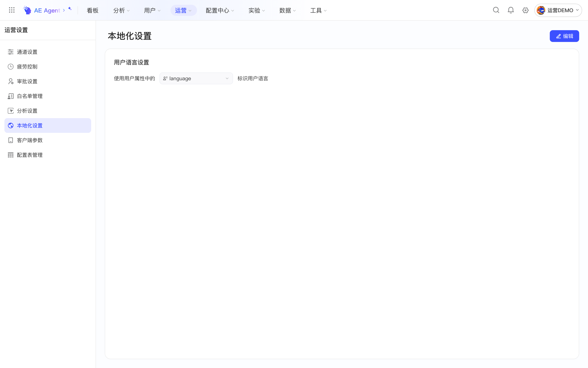Click the 审批设置 person icon
The height and width of the screenshot is (368, 588).
point(10,81)
